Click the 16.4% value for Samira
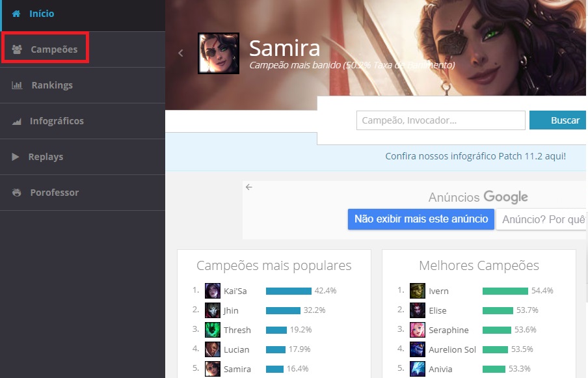The height and width of the screenshot is (378, 588). pyautogui.click(x=297, y=369)
